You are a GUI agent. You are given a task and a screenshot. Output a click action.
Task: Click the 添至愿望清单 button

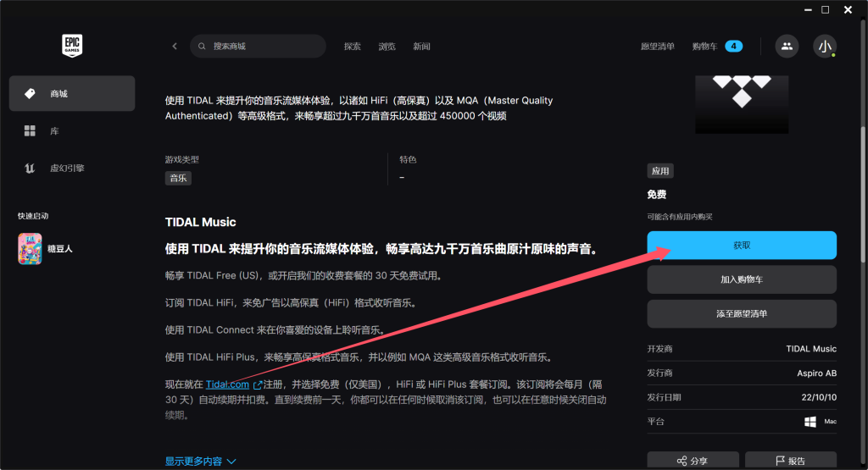tap(742, 314)
